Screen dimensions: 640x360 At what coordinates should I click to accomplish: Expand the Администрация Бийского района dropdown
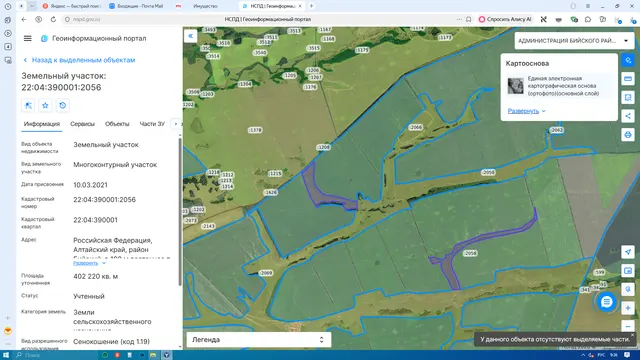(x=574, y=41)
